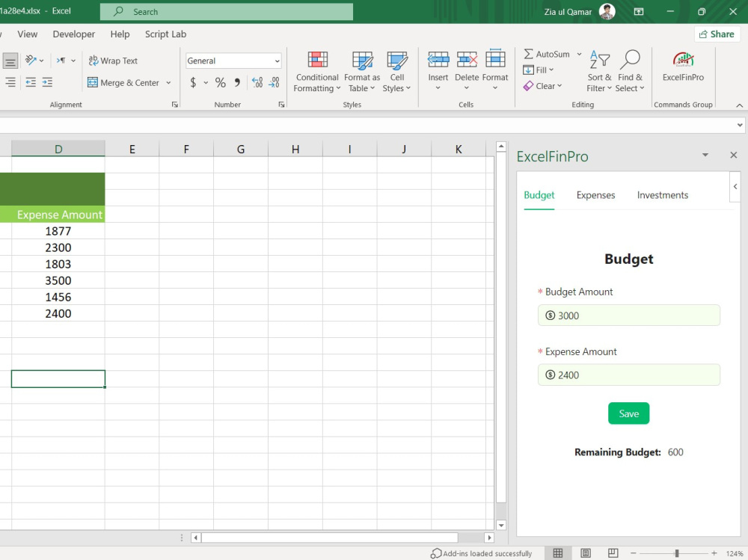Collapse the ribbon
The width and height of the screenshot is (748, 560).
click(x=740, y=105)
